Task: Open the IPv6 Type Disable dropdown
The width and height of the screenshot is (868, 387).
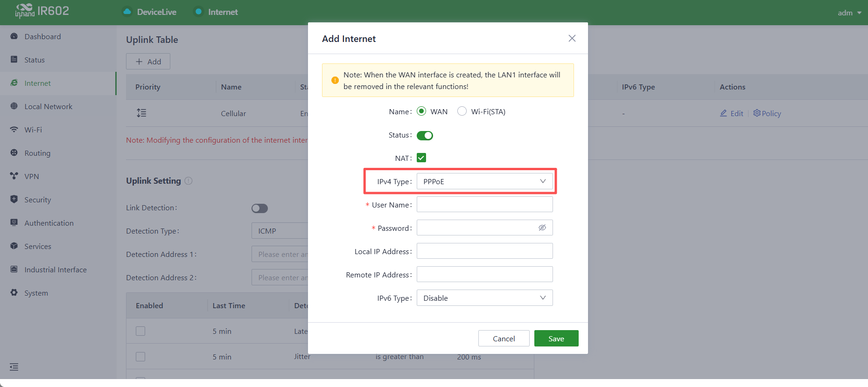Action: [484, 298]
